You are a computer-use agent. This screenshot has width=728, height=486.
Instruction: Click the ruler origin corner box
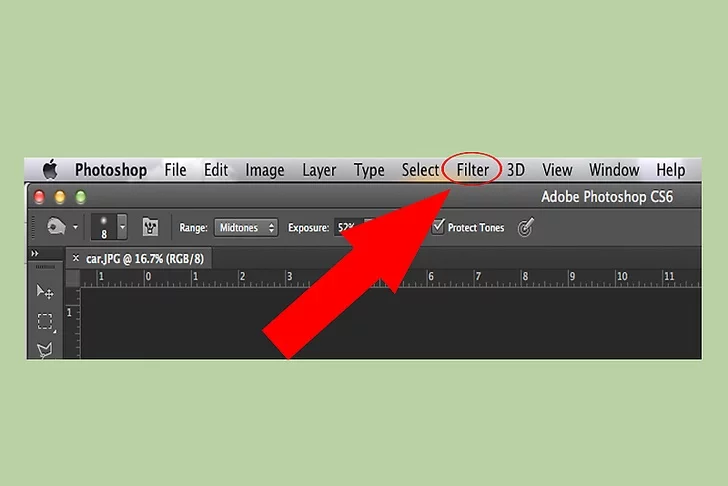click(73, 279)
